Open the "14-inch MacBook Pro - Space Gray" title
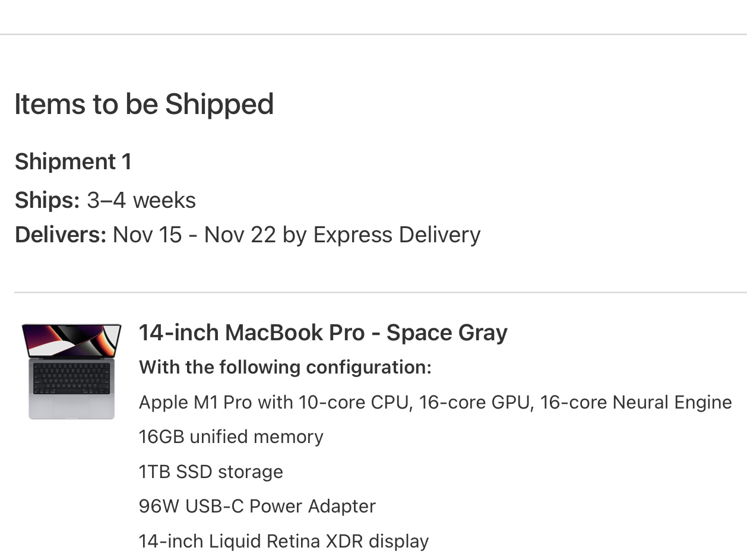The height and width of the screenshot is (560, 747). pos(323,333)
